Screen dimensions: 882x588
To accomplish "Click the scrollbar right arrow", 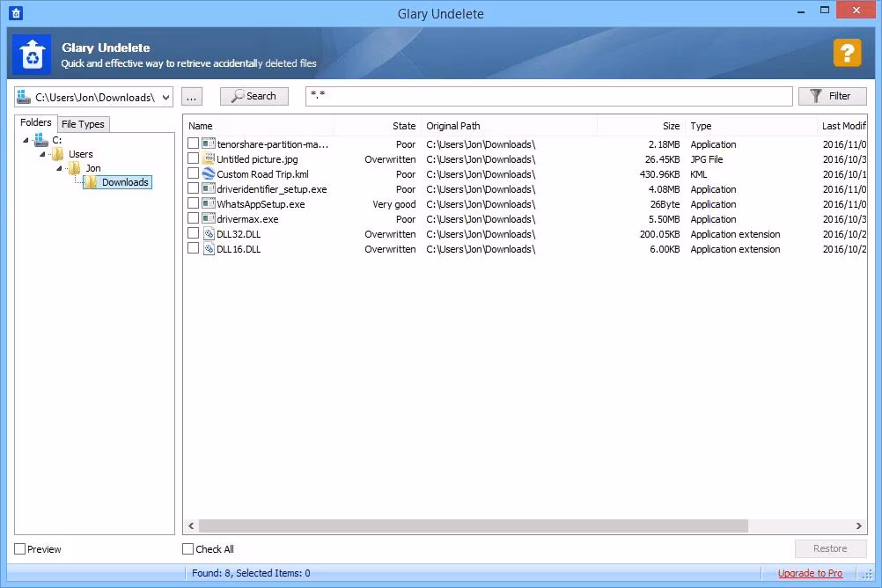I will pos(859,526).
